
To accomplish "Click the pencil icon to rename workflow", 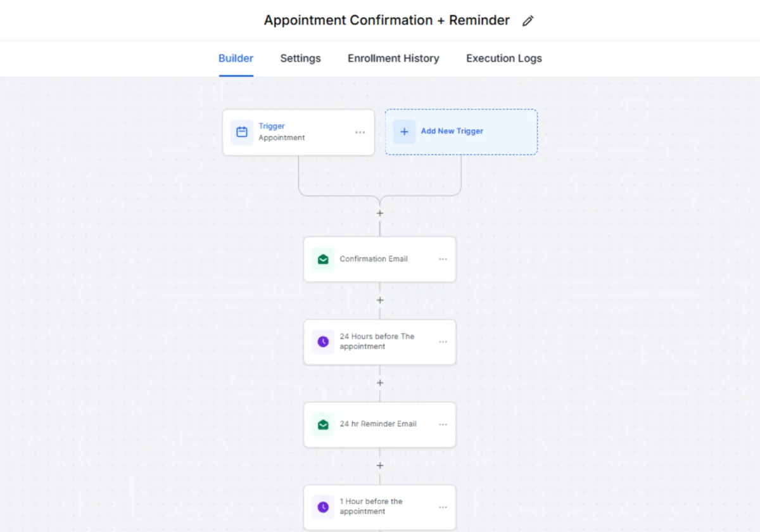I will (x=528, y=21).
